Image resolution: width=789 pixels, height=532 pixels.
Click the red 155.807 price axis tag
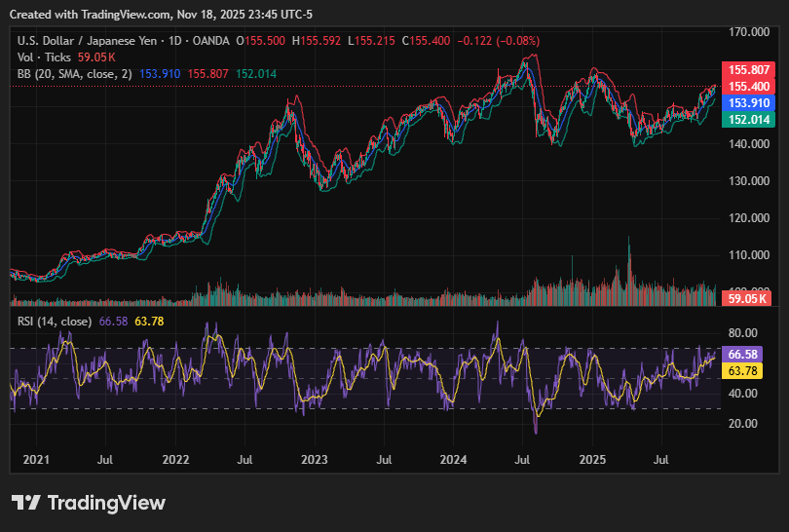[x=750, y=70]
